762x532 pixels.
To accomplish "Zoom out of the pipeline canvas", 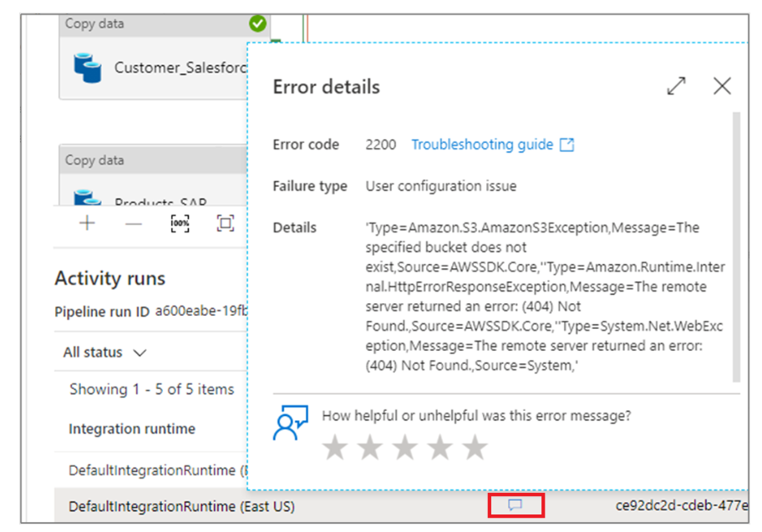I will (x=133, y=223).
